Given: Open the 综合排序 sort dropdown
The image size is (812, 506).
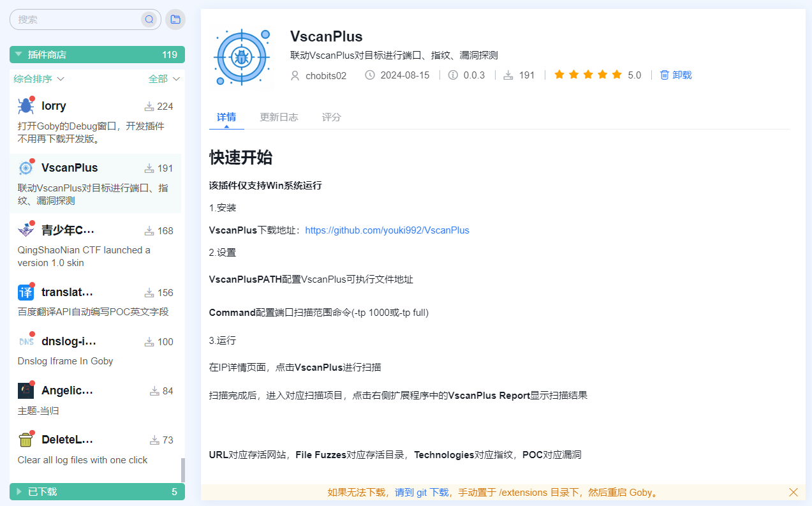Looking at the screenshot, I should coord(39,79).
